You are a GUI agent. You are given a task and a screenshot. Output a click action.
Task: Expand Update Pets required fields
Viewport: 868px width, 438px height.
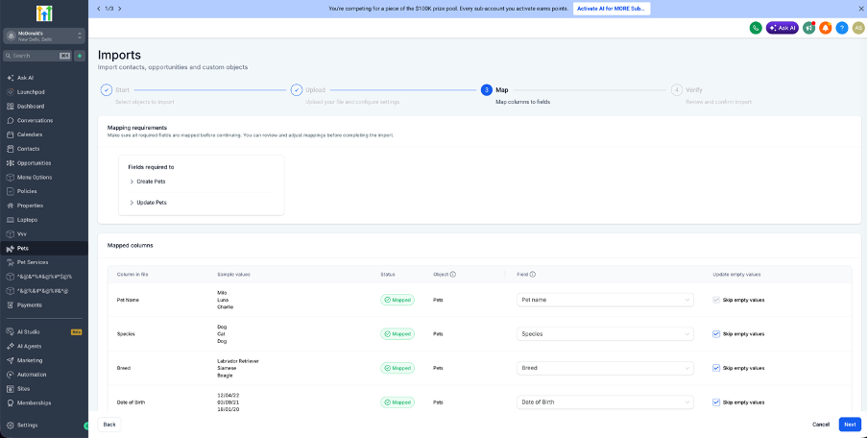click(148, 203)
